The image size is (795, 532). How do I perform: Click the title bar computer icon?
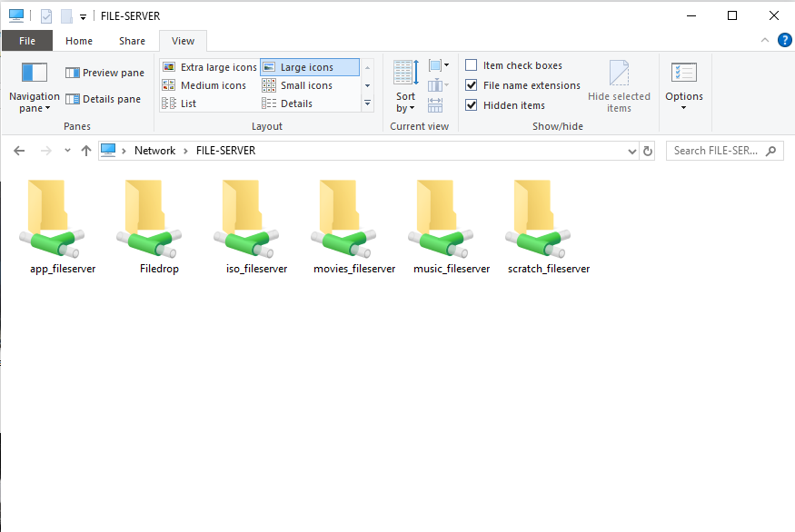(x=16, y=16)
